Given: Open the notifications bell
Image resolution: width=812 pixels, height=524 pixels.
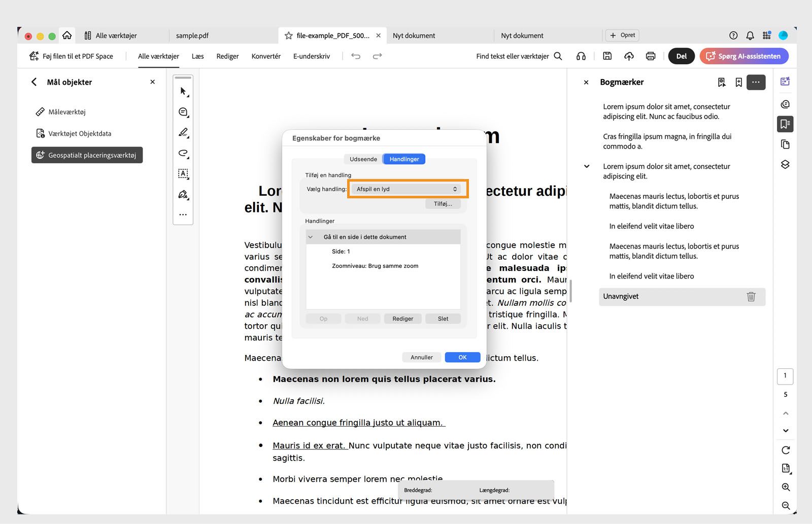Looking at the screenshot, I should [750, 36].
